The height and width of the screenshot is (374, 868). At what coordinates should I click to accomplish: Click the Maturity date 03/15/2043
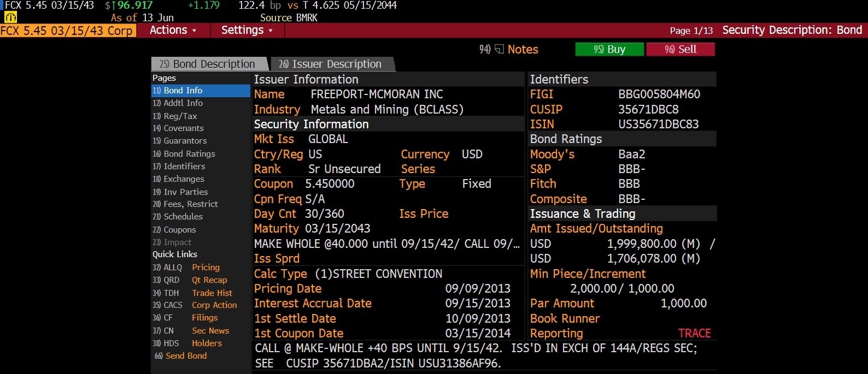pyautogui.click(x=337, y=229)
